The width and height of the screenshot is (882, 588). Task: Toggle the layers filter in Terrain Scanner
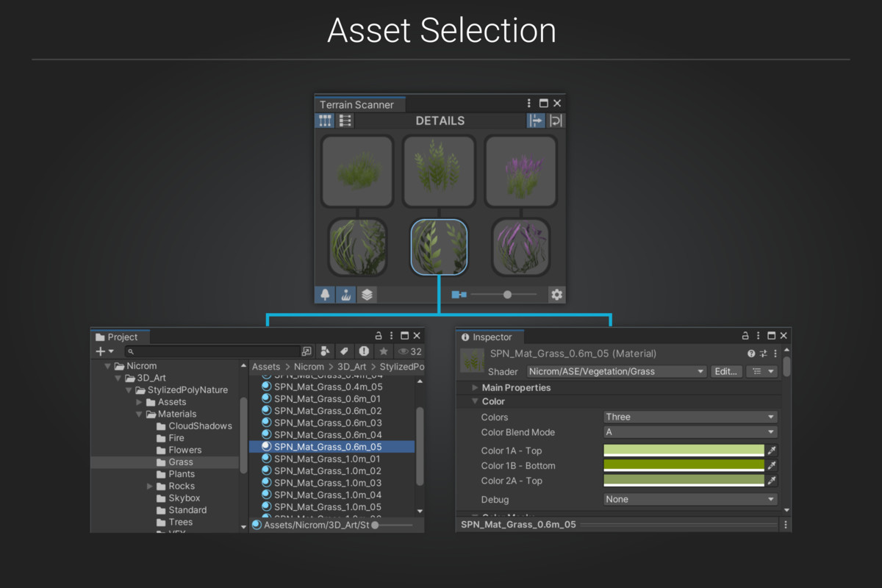tap(367, 295)
